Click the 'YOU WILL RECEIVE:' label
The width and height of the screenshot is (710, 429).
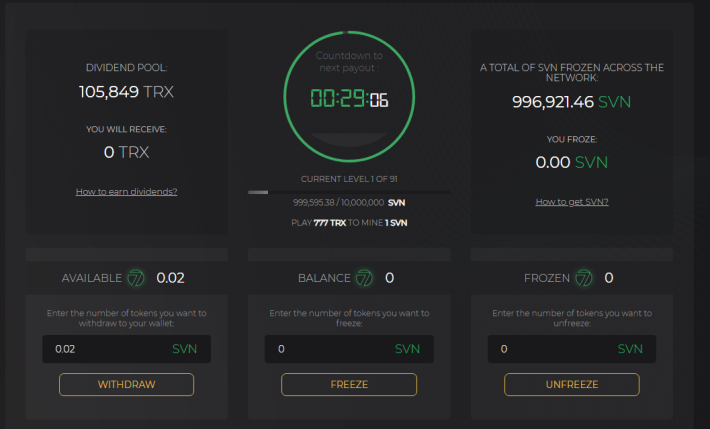coord(126,129)
